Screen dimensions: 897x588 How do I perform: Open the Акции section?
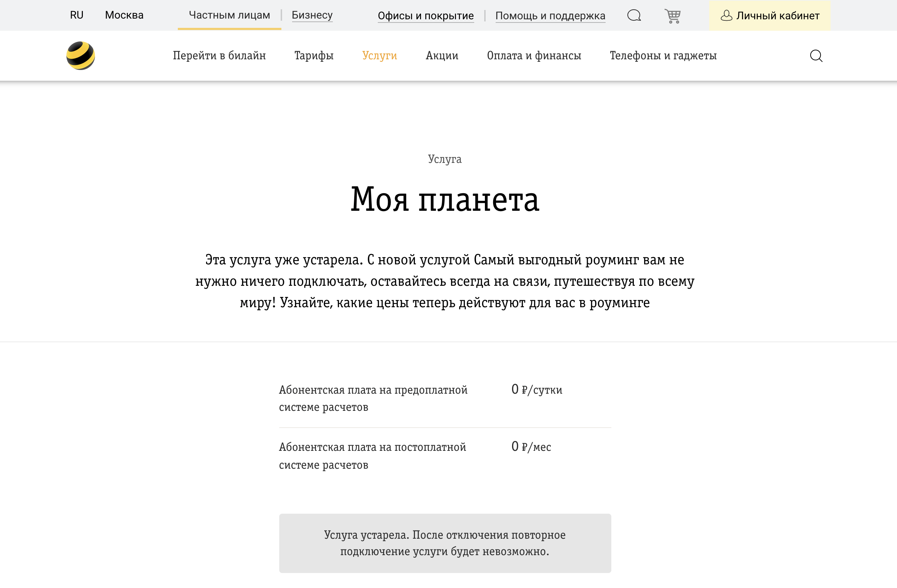[x=442, y=55]
